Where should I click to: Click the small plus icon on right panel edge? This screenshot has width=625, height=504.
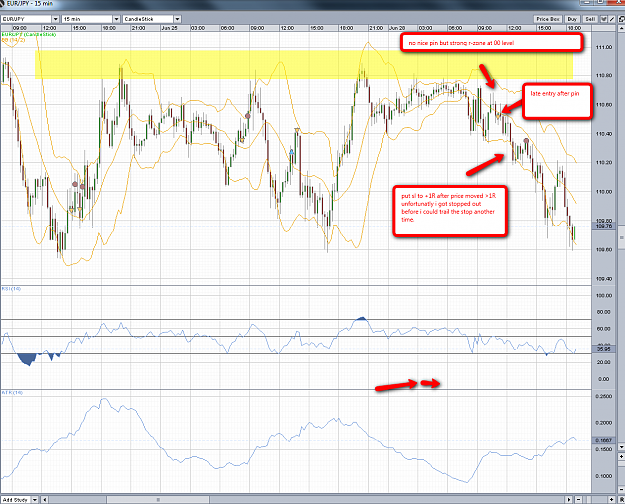[621, 456]
